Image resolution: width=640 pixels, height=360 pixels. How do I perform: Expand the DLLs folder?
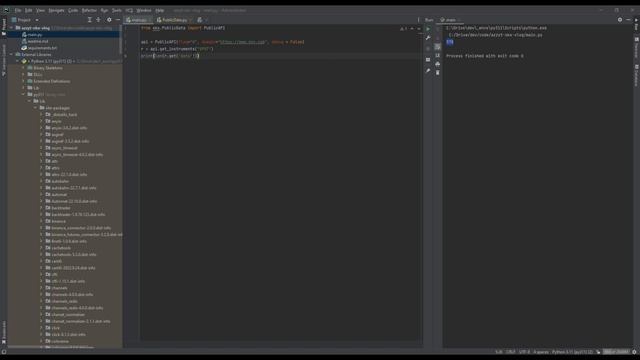pyautogui.click(x=23, y=74)
